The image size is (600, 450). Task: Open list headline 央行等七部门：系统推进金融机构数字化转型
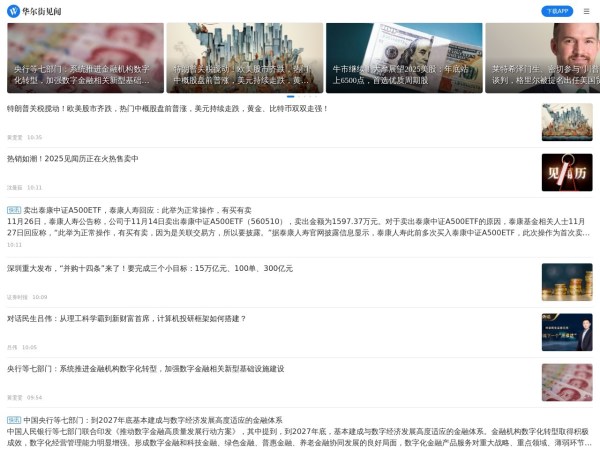tap(146, 369)
